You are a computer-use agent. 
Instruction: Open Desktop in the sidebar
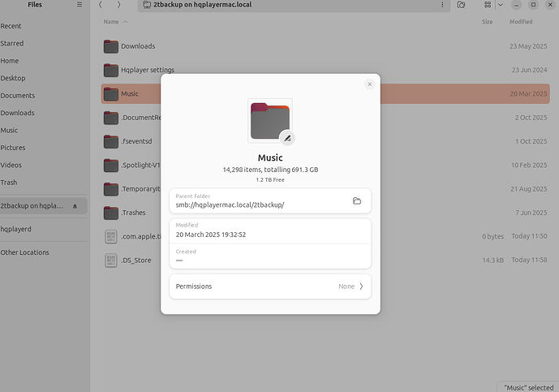[x=13, y=78]
